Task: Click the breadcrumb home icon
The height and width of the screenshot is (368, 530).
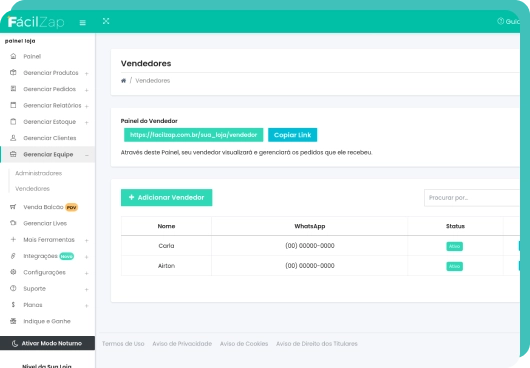Action: (123, 80)
